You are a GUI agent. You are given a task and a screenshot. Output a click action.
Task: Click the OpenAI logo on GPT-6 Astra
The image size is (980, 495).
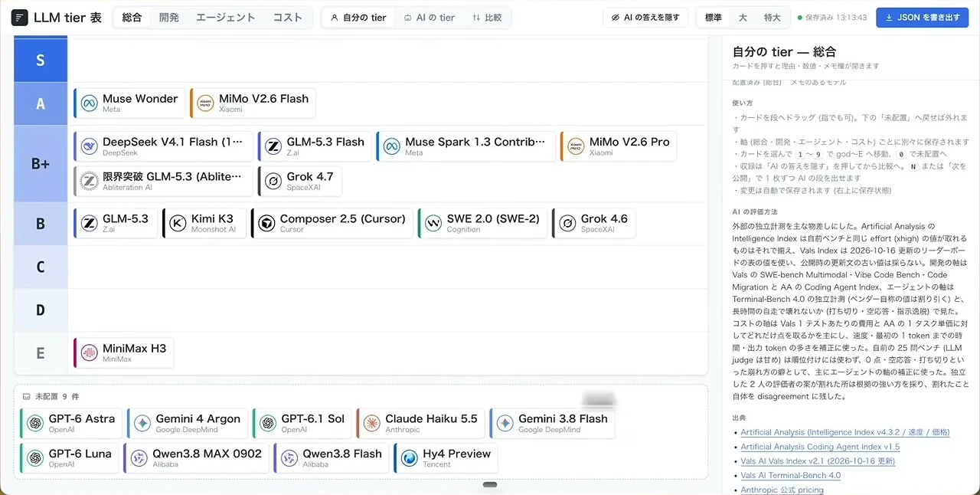[x=35, y=423]
